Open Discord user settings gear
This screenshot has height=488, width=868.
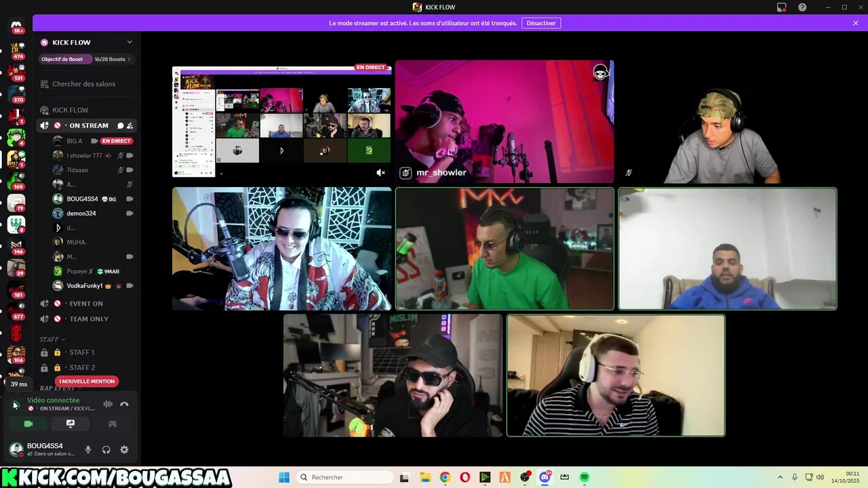coord(124,449)
